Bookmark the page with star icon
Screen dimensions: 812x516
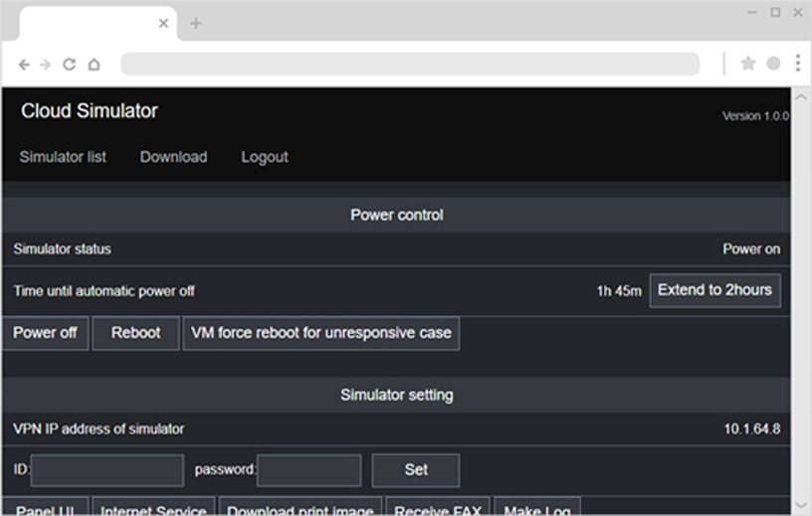point(747,64)
